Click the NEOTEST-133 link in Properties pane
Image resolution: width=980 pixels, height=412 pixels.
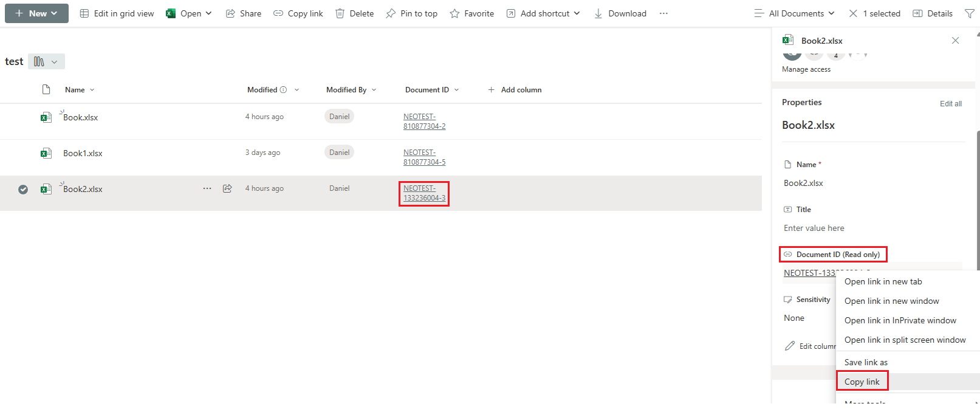[x=810, y=273]
